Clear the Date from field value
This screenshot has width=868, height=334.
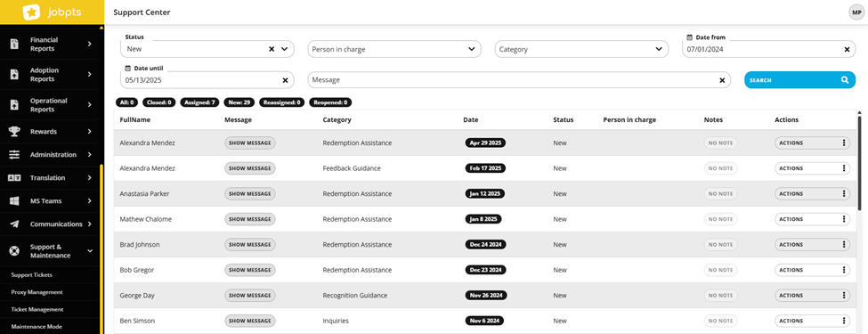pyautogui.click(x=847, y=49)
